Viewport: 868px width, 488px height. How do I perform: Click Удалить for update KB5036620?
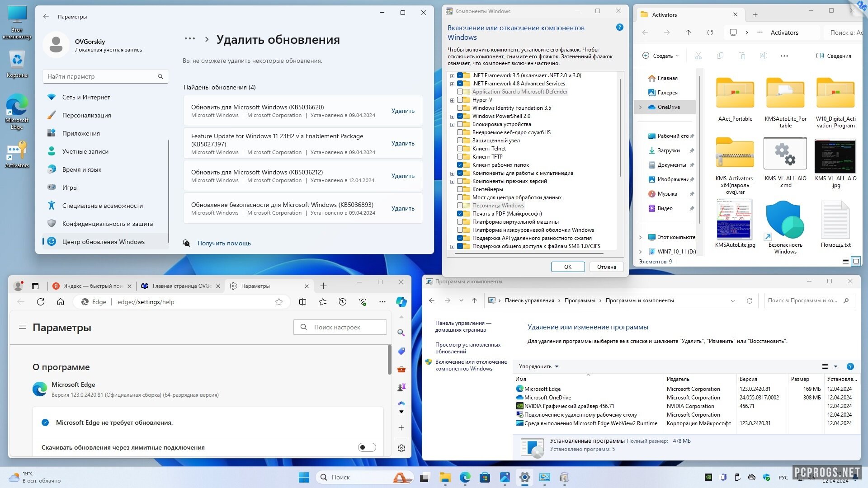tap(403, 111)
